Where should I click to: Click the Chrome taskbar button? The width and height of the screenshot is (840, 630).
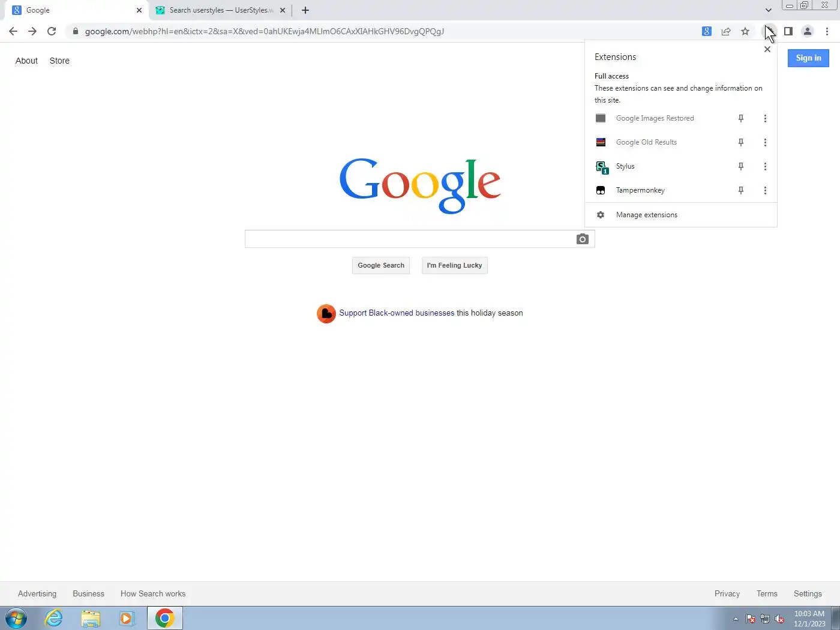(x=164, y=618)
